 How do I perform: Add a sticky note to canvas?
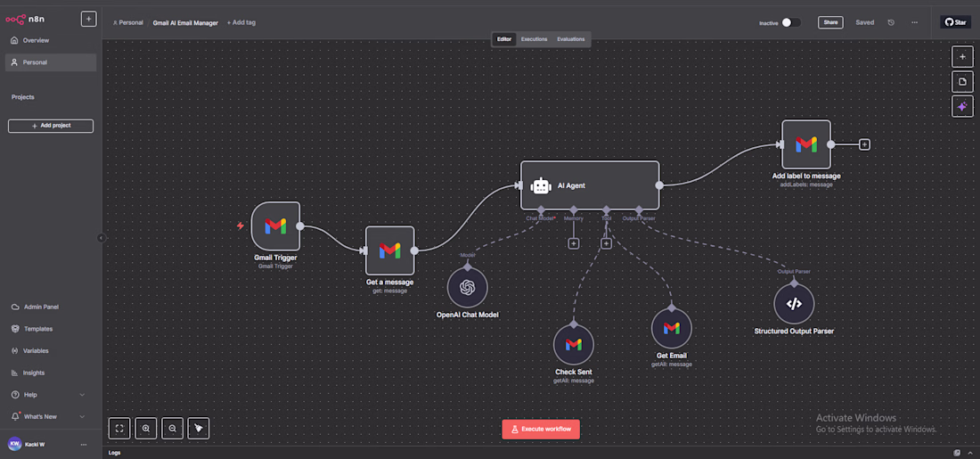point(962,81)
